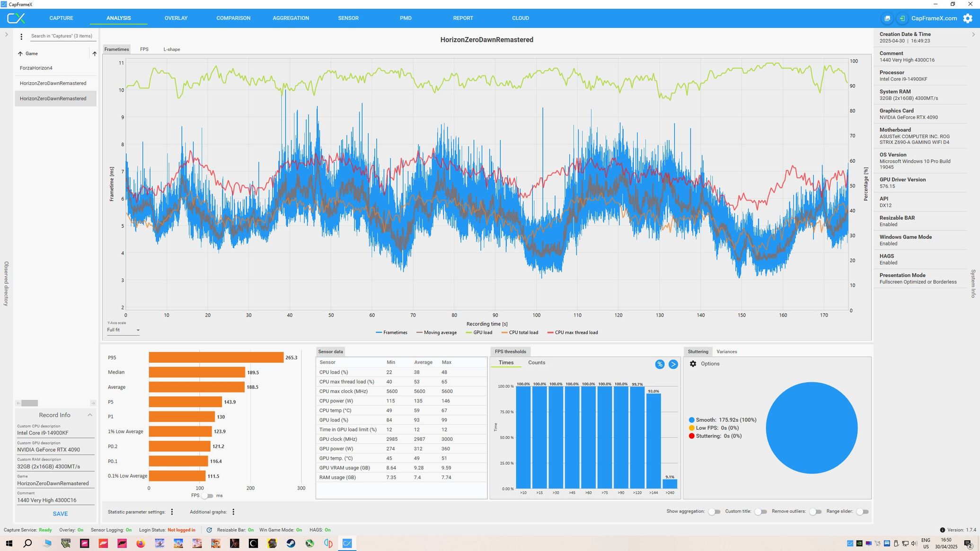The image size is (980, 551).
Task: Click the refresh icon beside Resizable Bar status
Action: tap(209, 530)
